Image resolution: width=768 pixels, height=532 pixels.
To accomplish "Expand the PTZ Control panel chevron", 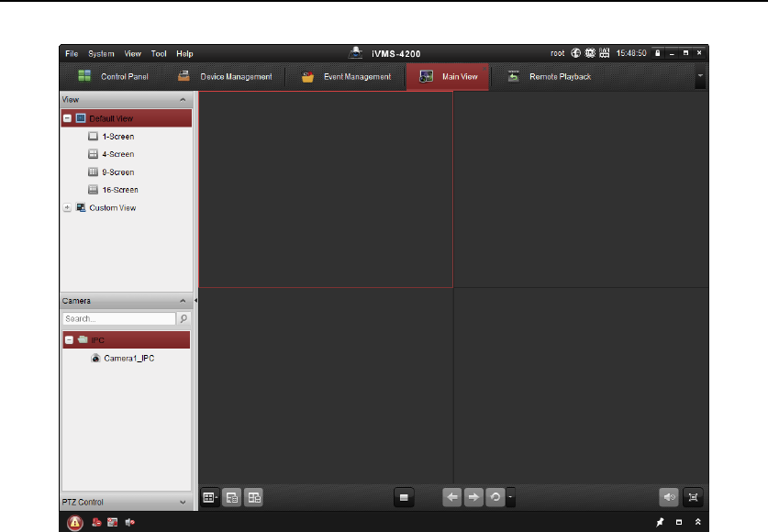I will [183, 503].
